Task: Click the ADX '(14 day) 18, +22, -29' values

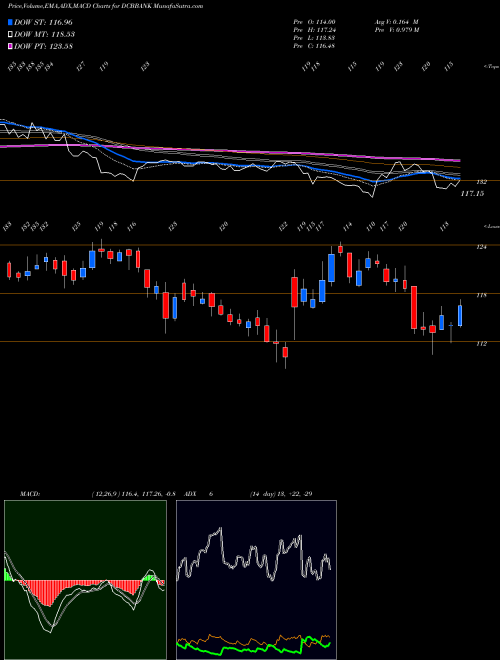Action: tap(281, 493)
